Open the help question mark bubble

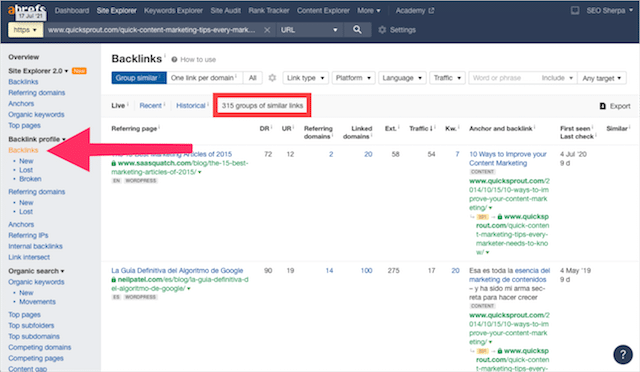tap(623, 354)
